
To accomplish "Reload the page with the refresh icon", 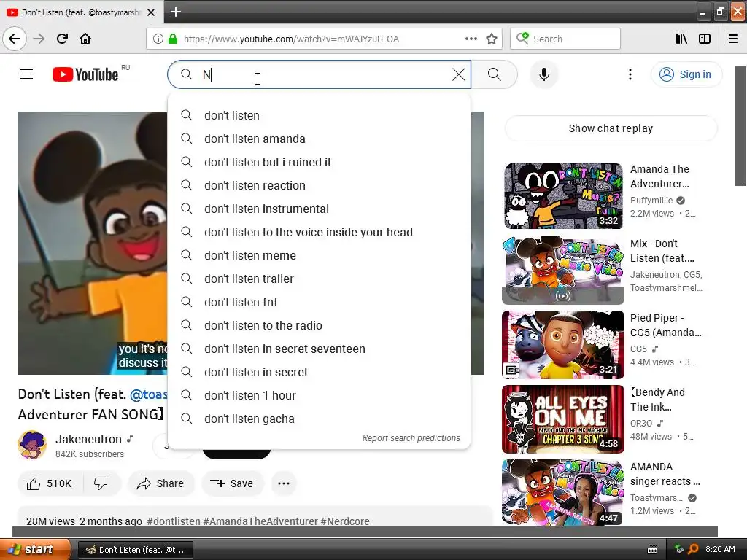I will (62, 39).
